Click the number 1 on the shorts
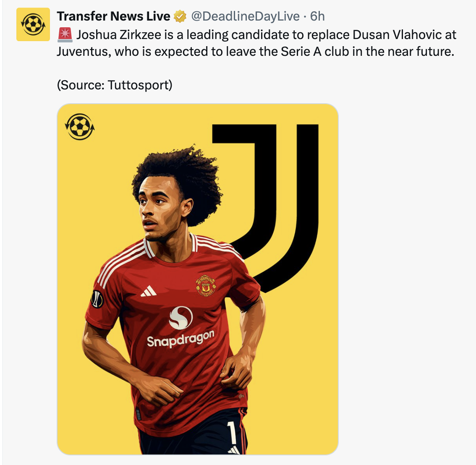This screenshot has width=476, height=465. 232,433
